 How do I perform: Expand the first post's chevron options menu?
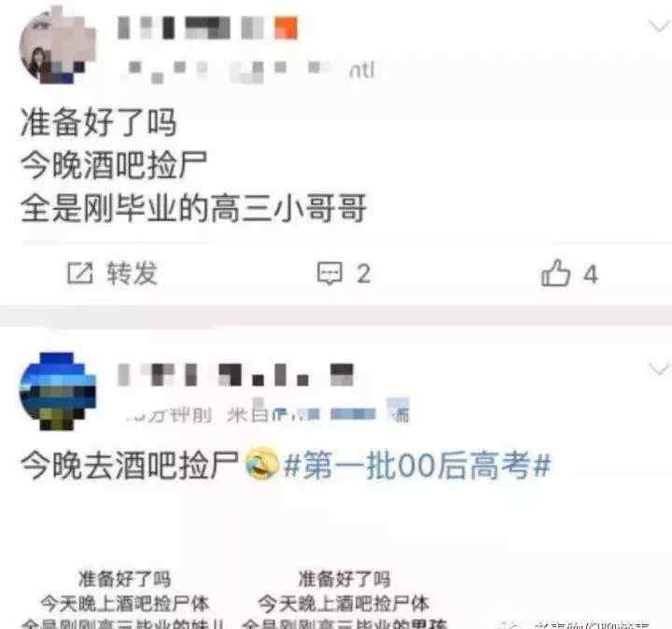pos(658,26)
